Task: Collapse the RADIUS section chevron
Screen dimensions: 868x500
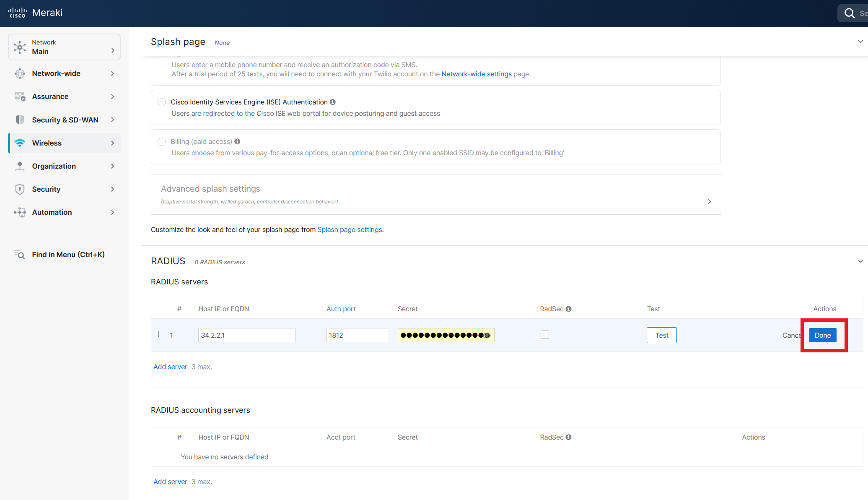Action: click(860, 261)
